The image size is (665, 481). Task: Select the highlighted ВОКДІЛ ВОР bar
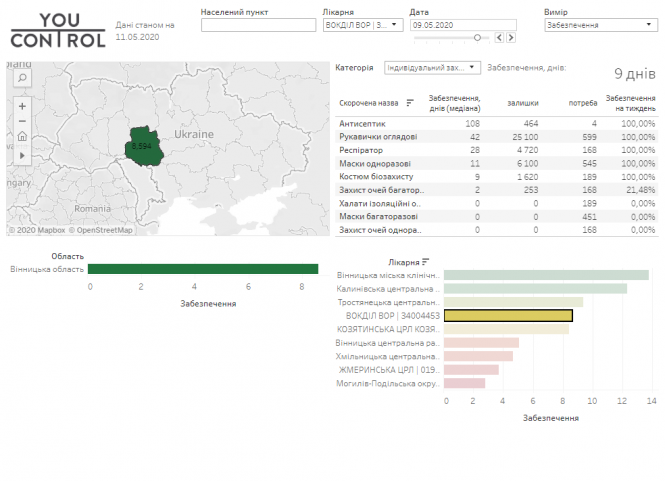tap(508, 316)
